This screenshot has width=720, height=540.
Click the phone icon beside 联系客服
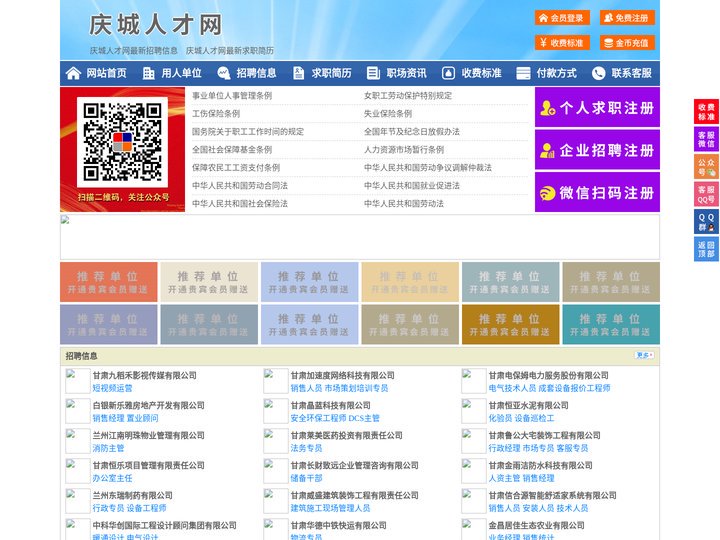pos(598,73)
